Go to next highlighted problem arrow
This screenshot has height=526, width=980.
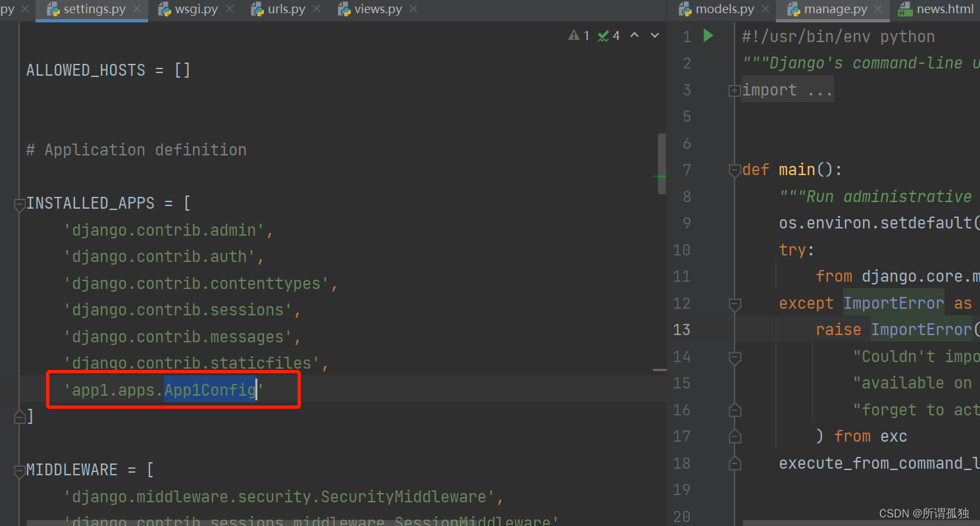(655, 36)
